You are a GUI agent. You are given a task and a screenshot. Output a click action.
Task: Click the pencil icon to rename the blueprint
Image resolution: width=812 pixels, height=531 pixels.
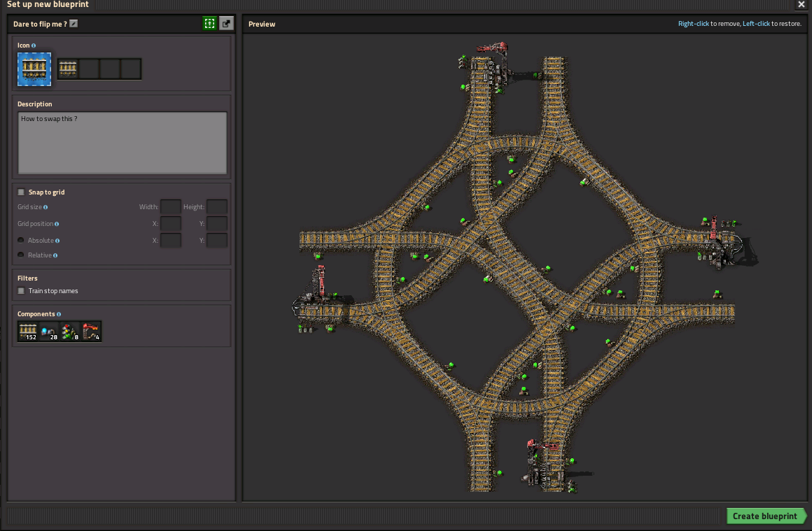73,23
